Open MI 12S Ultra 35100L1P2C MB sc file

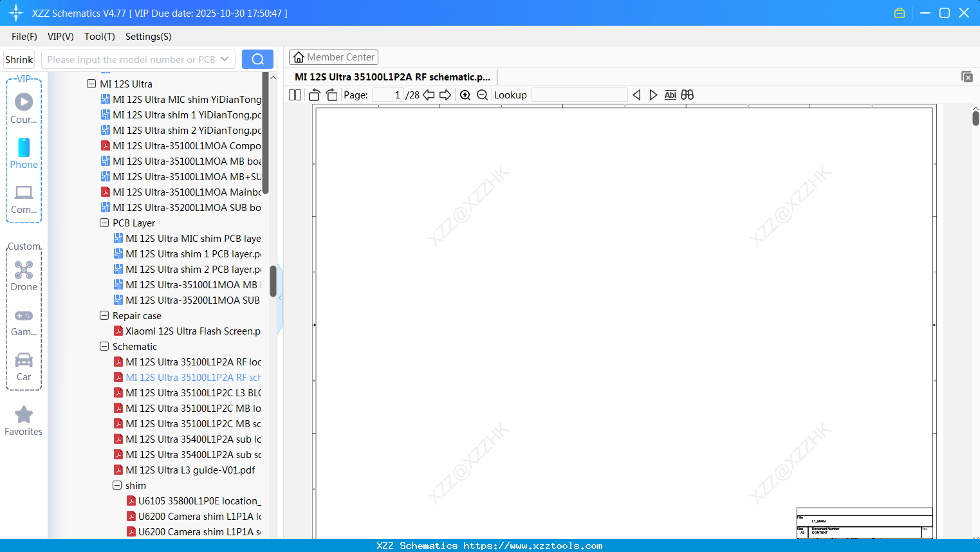194,424
